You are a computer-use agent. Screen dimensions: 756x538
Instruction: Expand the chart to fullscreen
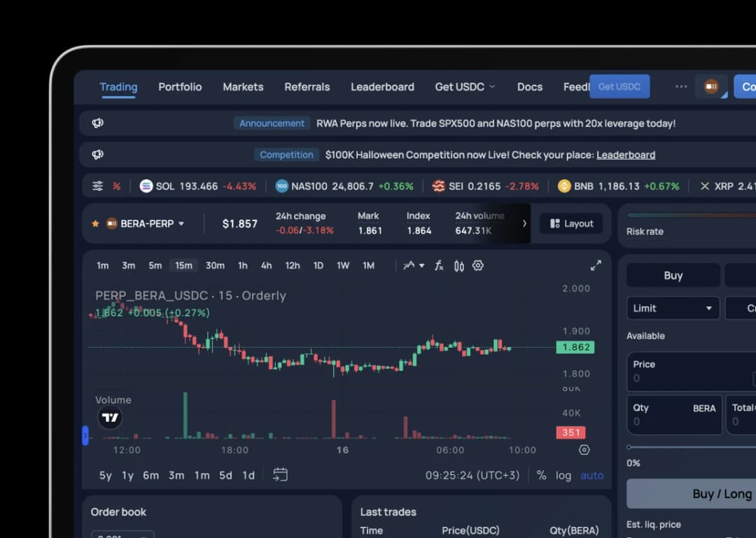pyautogui.click(x=596, y=266)
